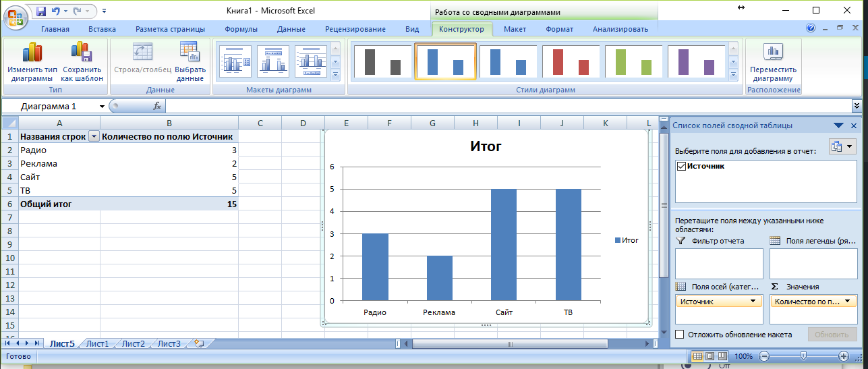Open the Источник axis field dropdown
Image resolution: width=868 pixels, height=369 pixels.
tap(753, 302)
